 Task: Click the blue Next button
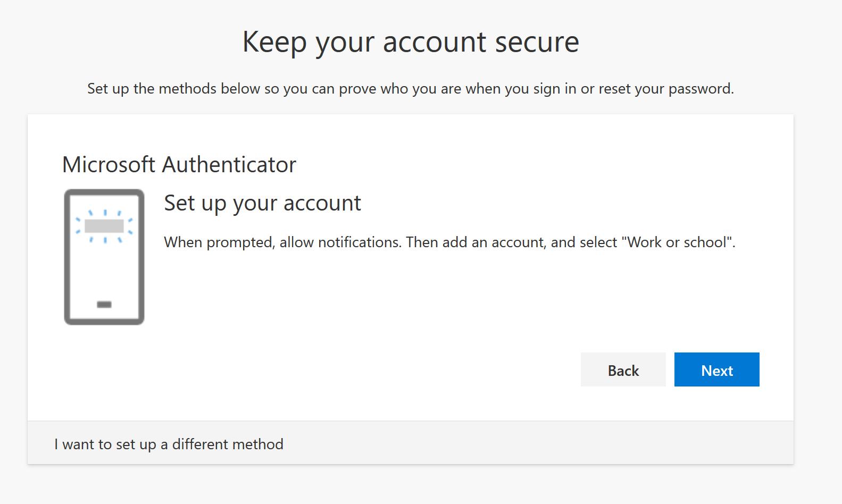pyautogui.click(x=716, y=369)
